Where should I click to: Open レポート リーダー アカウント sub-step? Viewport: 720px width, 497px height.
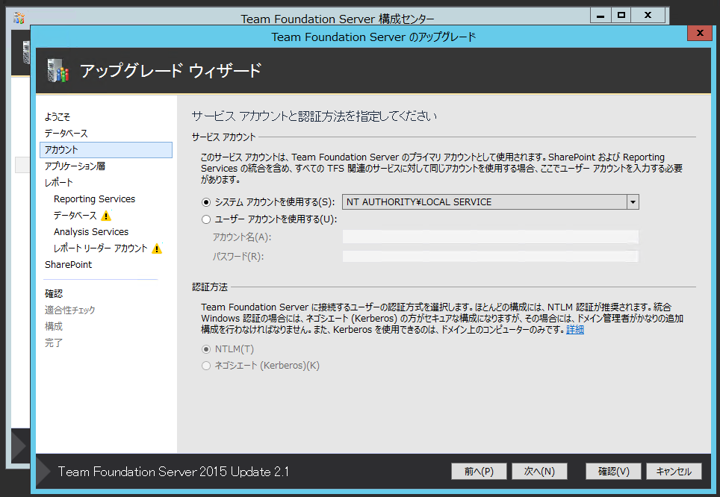click(101, 248)
